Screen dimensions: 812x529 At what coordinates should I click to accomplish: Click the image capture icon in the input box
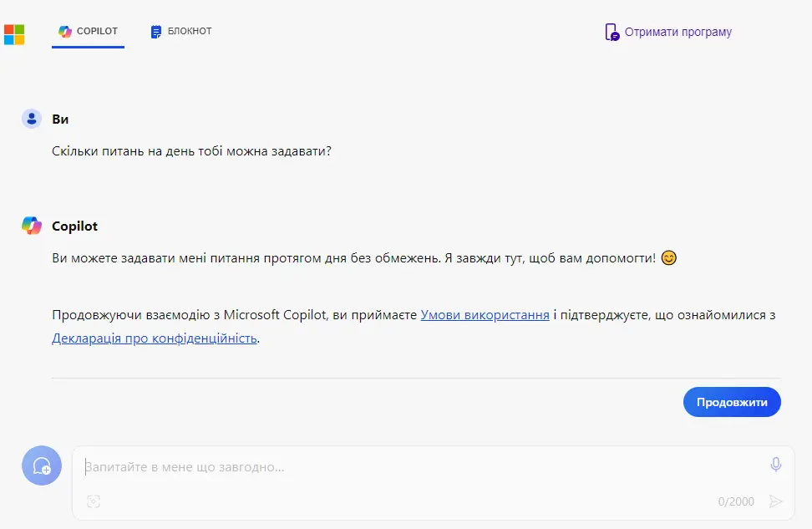94,501
